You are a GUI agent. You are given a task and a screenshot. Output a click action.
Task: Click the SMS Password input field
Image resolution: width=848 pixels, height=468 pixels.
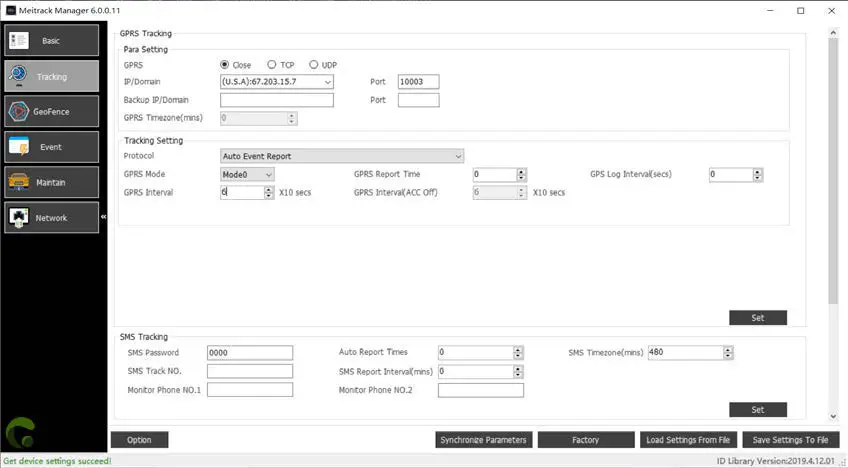[x=250, y=352]
